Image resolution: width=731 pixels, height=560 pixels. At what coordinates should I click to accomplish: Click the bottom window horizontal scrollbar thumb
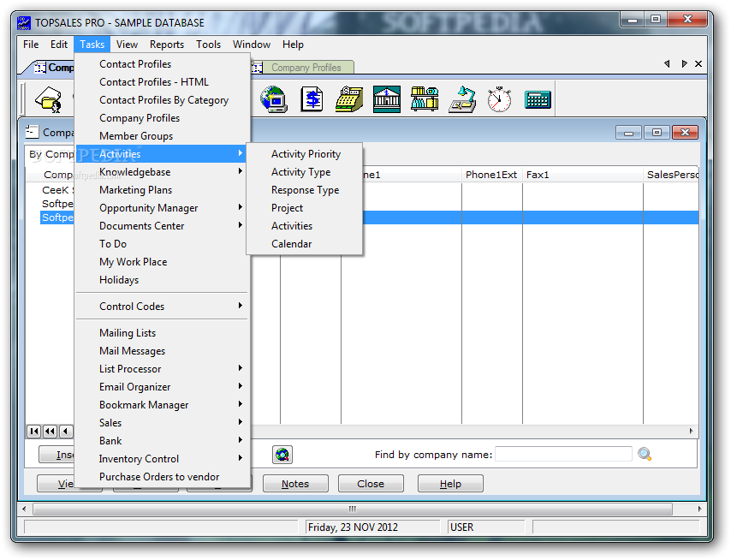coord(353,509)
